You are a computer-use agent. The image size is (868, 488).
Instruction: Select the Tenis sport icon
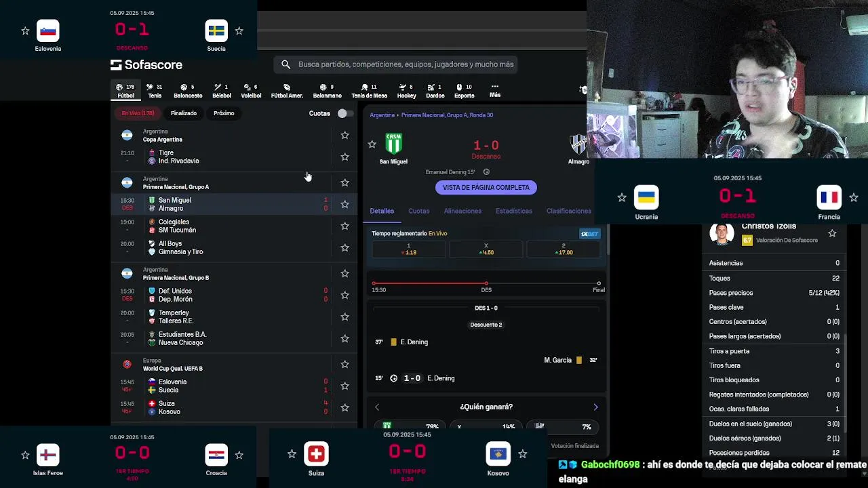click(x=155, y=91)
